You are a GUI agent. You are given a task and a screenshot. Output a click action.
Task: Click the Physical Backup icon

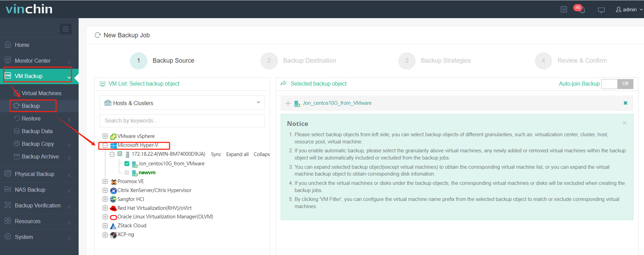coord(8,174)
